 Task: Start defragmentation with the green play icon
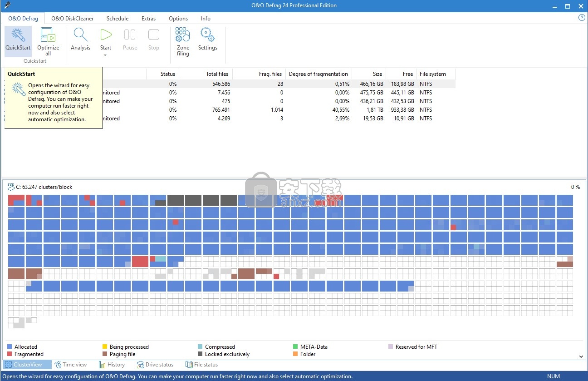click(106, 35)
